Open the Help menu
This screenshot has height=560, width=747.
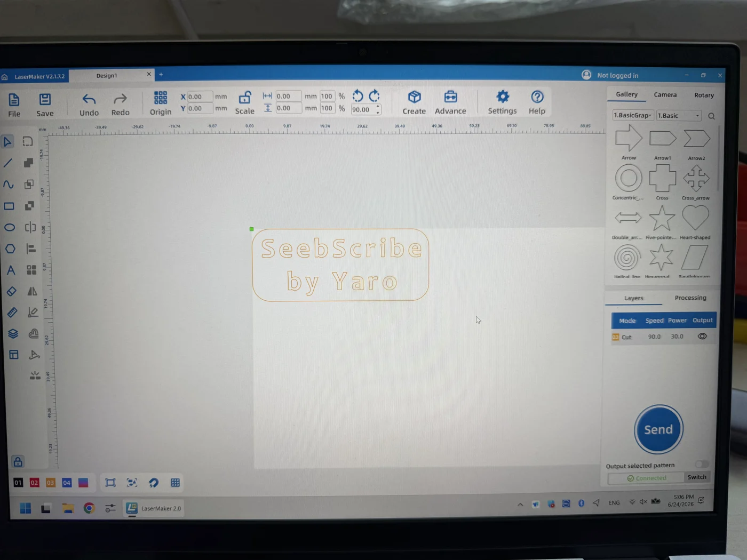537,102
